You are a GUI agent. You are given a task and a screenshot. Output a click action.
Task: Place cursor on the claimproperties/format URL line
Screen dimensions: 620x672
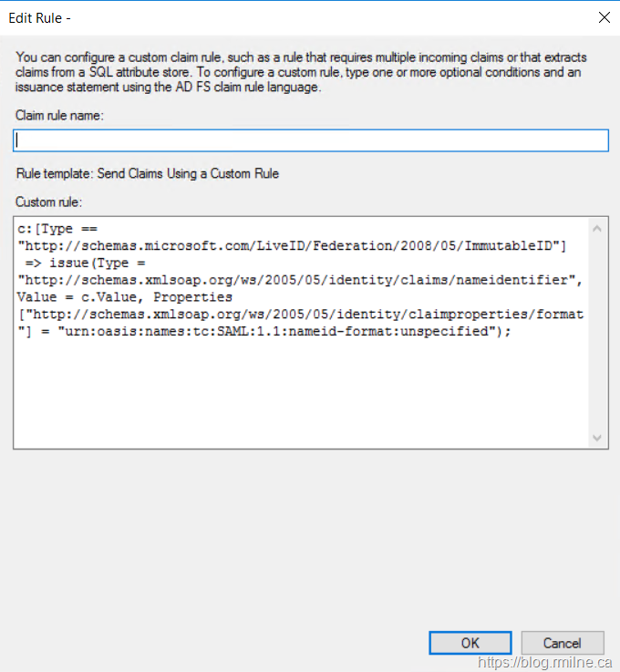(x=299, y=315)
